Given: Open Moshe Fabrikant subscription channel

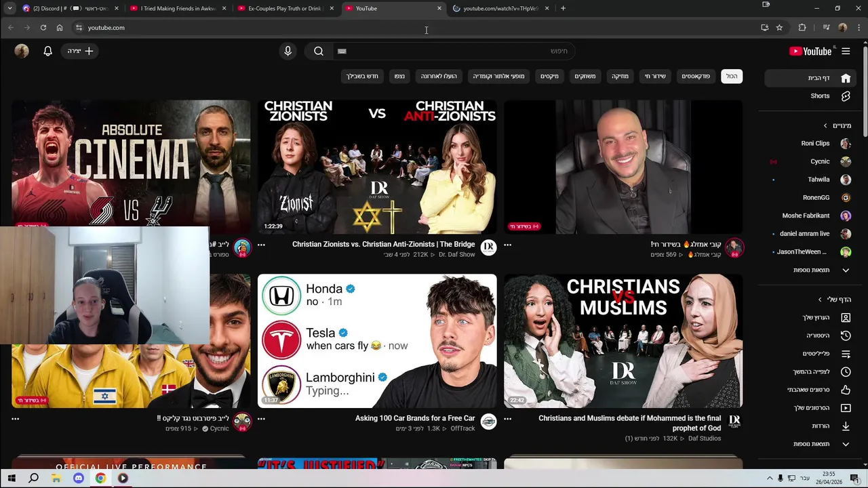Looking at the screenshot, I should tap(809, 216).
